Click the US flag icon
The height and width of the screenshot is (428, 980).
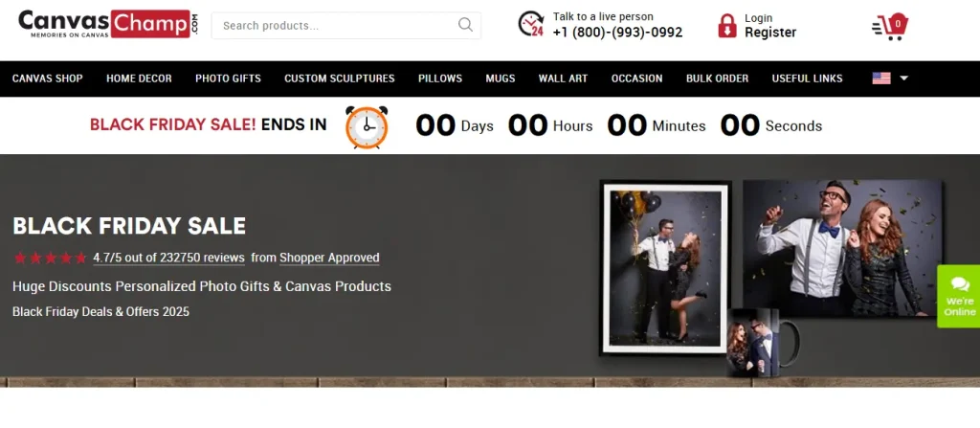(881, 79)
